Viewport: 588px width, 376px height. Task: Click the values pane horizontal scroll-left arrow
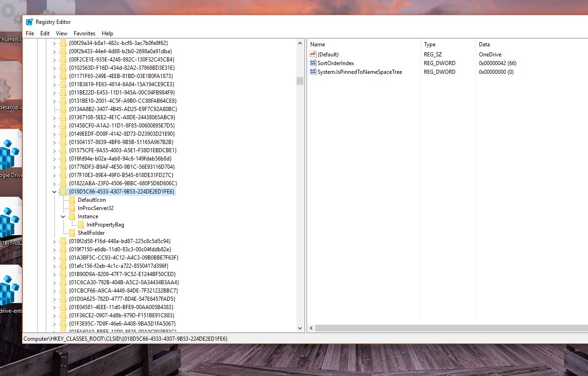[312, 328]
